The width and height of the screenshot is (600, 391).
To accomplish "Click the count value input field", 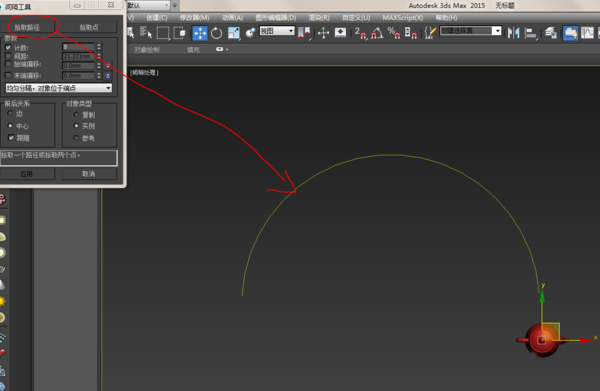I will click(x=78, y=47).
